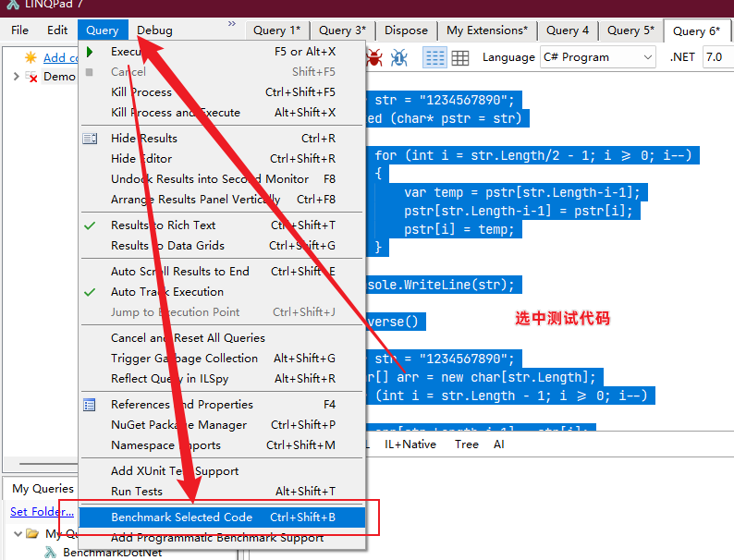Choose Cancel and Reset All Queries
734x560 pixels.
(223, 338)
